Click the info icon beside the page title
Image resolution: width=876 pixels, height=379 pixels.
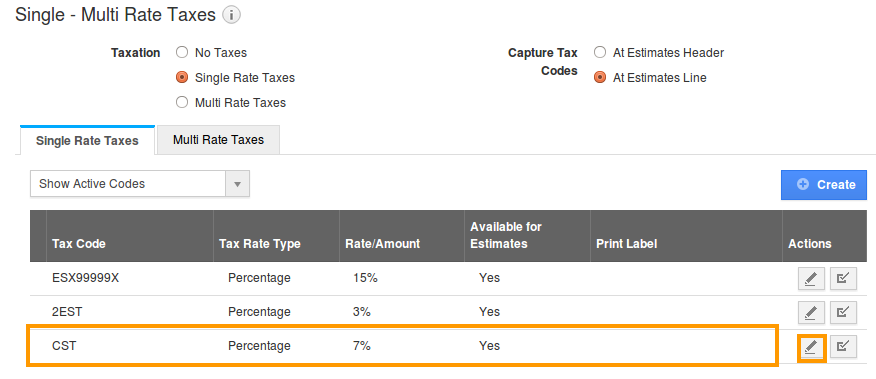231,15
